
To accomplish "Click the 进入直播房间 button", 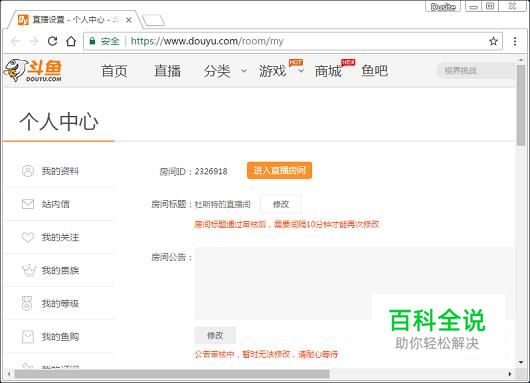I will click(x=280, y=170).
